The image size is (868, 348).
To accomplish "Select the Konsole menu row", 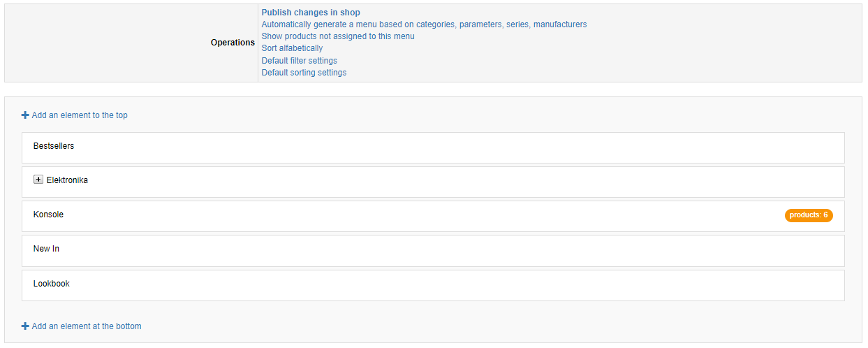I will coord(433,216).
